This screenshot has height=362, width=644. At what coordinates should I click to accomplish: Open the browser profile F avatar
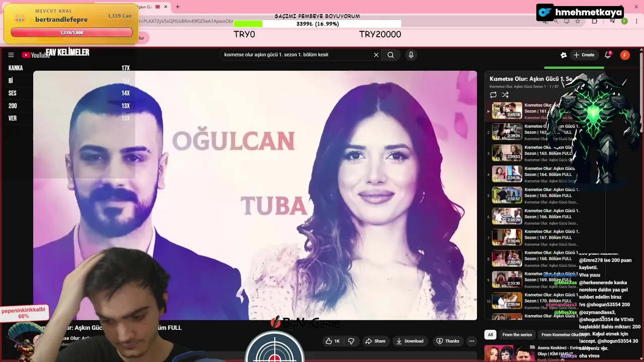click(x=624, y=21)
